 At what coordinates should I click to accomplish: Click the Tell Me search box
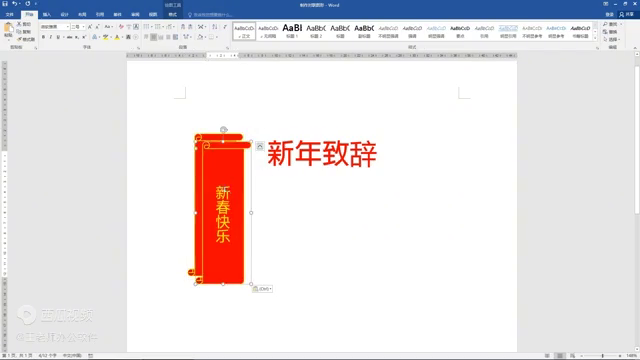[x=210, y=15]
